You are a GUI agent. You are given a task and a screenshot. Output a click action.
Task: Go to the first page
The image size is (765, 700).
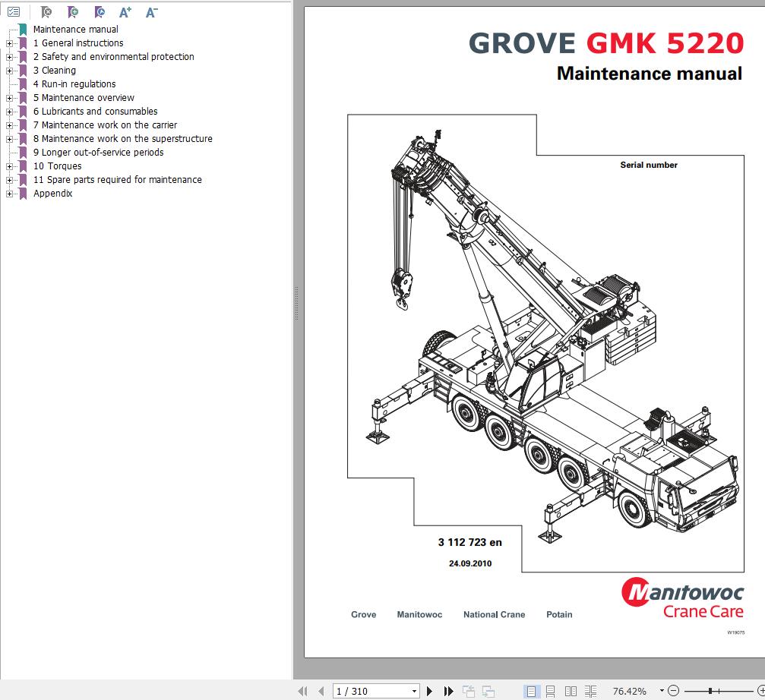303,691
